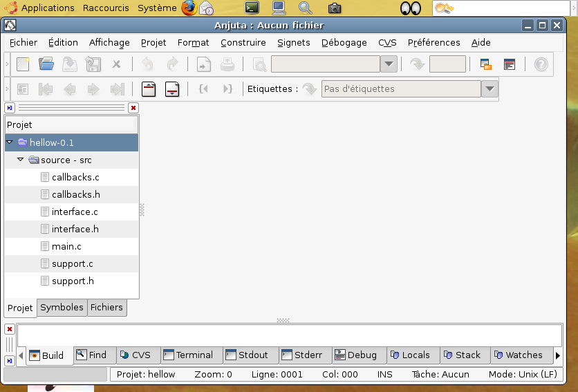Open the Débogage menu

coord(344,43)
